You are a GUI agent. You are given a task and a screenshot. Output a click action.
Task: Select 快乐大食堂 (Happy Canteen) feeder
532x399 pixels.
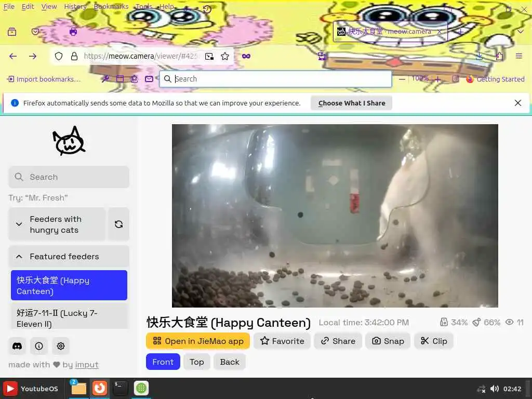click(x=69, y=285)
